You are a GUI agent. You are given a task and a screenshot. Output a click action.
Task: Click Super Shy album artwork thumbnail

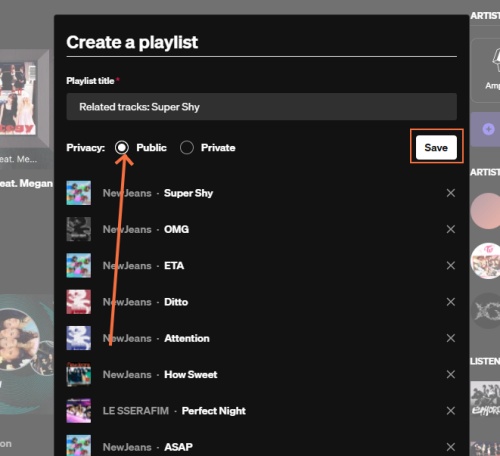coord(78,193)
